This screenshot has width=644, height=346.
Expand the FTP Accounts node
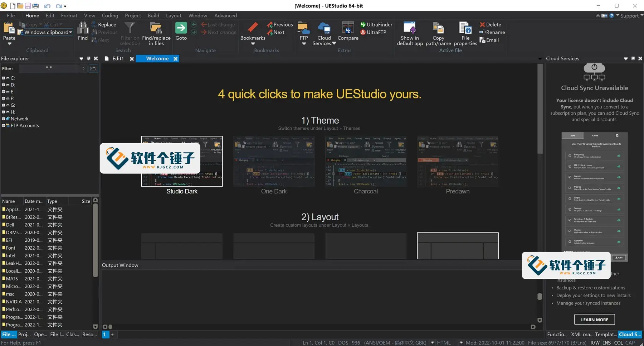[x=4, y=125]
